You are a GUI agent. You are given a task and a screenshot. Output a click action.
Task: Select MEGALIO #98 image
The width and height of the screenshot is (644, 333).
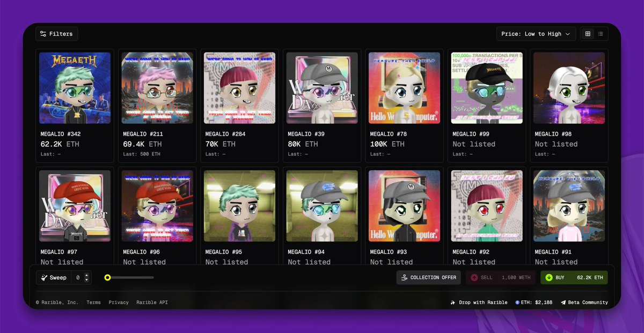coord(569,88)
